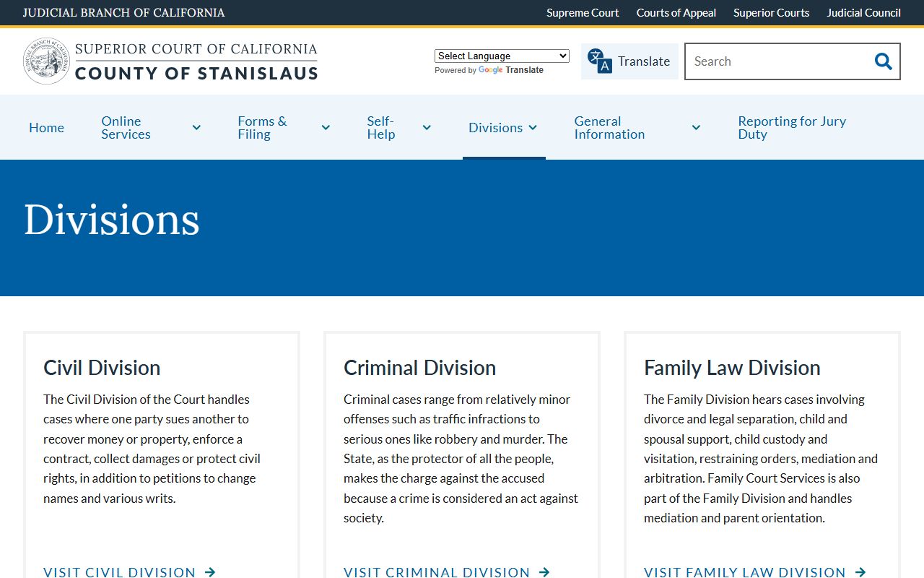Click the arrow after Visit Civil Division
Screen dimensions: 924x578
[x=210, y=572]
